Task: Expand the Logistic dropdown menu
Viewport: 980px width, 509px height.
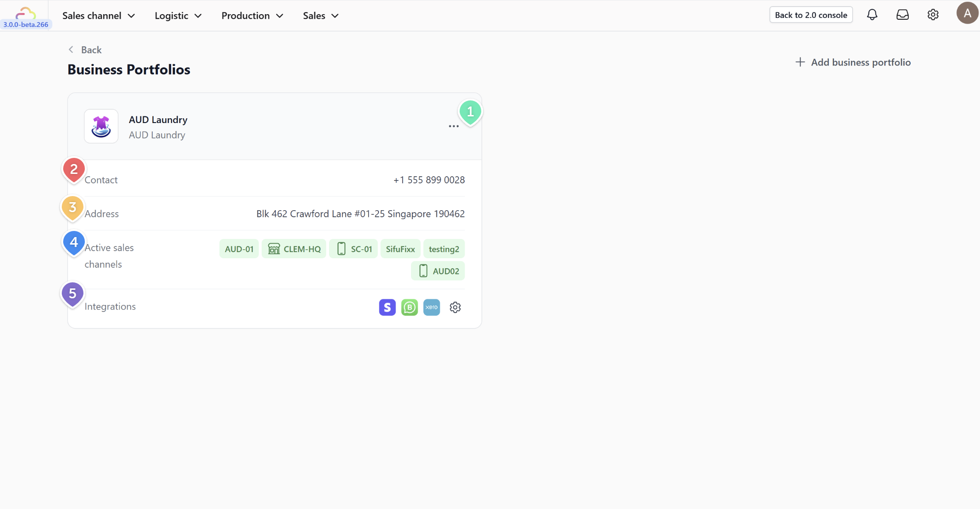Action: click(178, 16)
